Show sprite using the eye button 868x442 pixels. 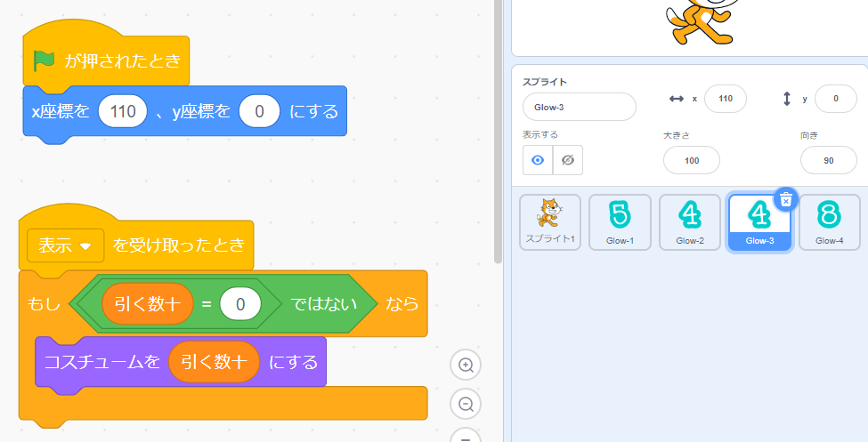pos(538,160)
